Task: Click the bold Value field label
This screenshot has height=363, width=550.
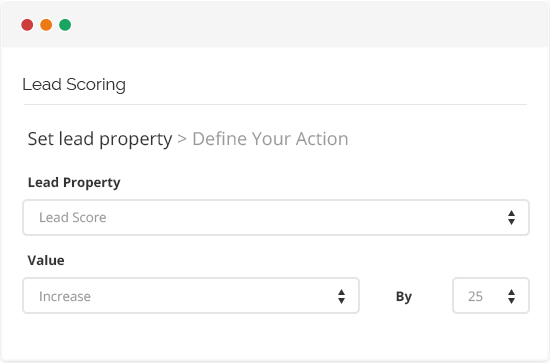Action: (46, 260)
